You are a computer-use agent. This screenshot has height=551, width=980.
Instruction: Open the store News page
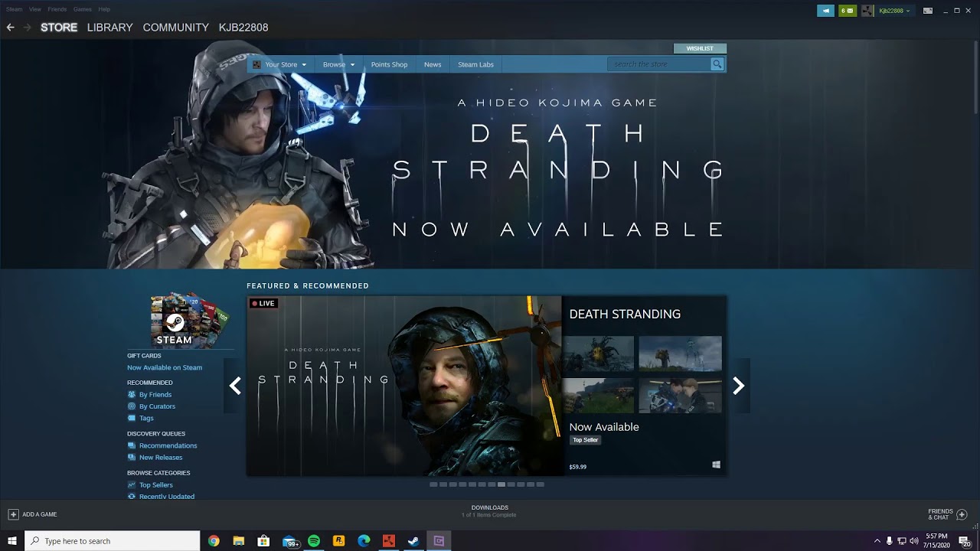[433, 64]
